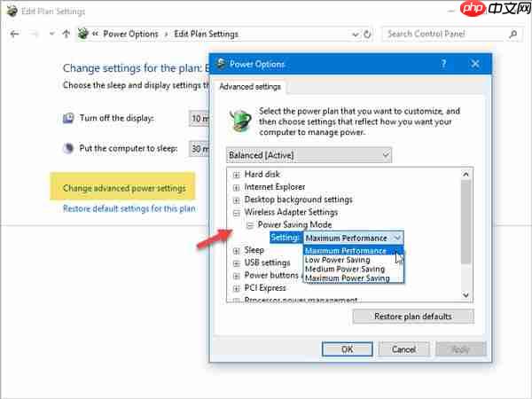Select the Sleep label in the settings tree
The width and height of the screenshot is (532, 399).
pyautogui.click(x=254, y=250)
